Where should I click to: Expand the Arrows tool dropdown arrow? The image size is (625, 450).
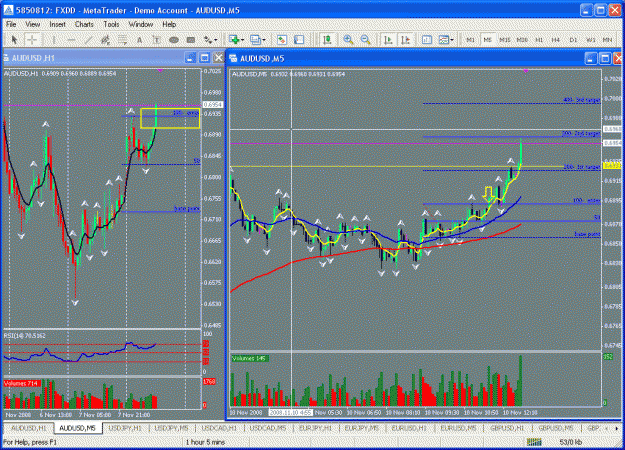216,40
